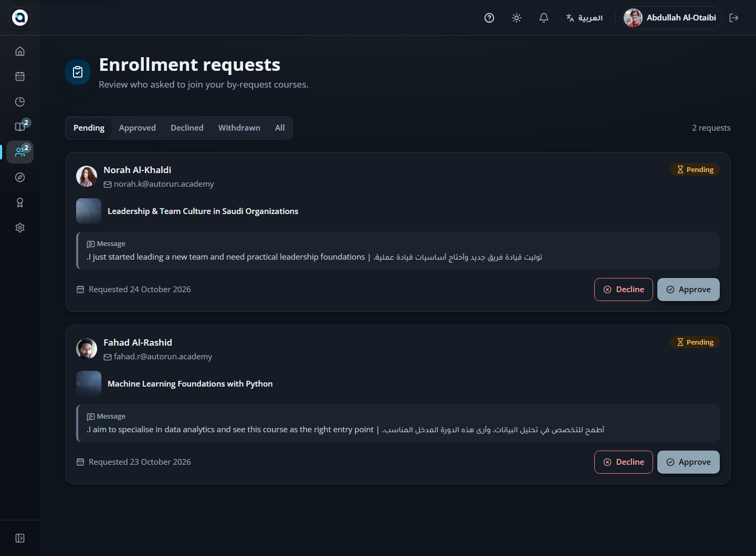Expand the sidebar panel toggle
Viewport: 756px width, 556px height.
[20, 538]
